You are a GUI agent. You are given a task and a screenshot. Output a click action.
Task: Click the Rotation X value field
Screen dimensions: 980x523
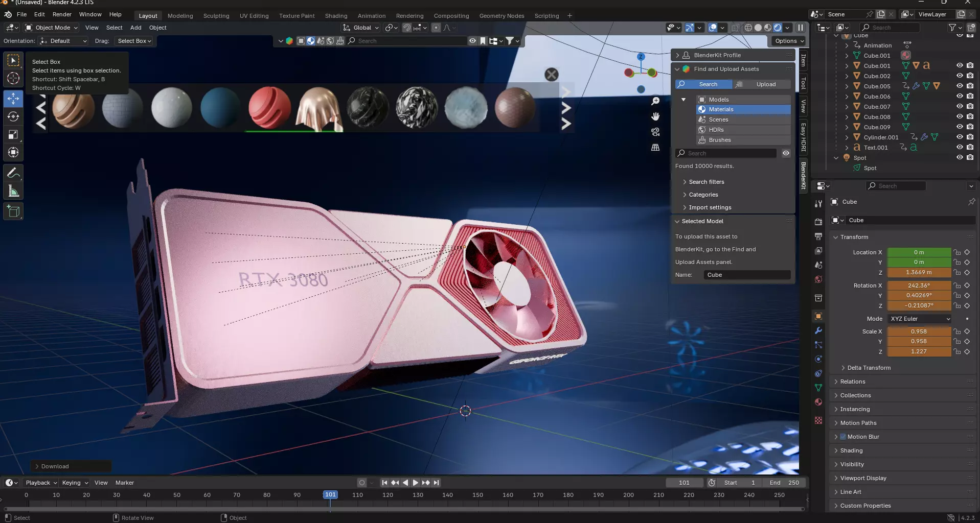coord(919,286)
